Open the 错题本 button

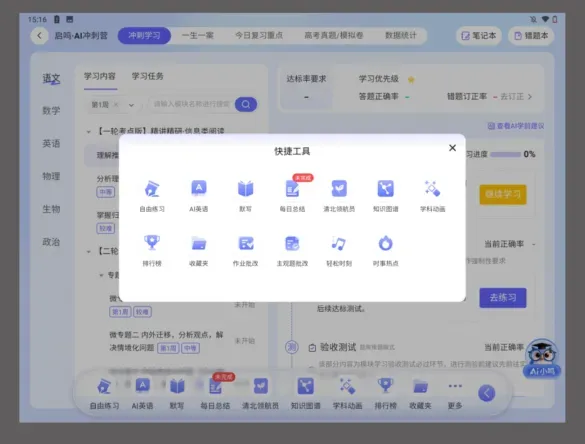tap(531, 36)
